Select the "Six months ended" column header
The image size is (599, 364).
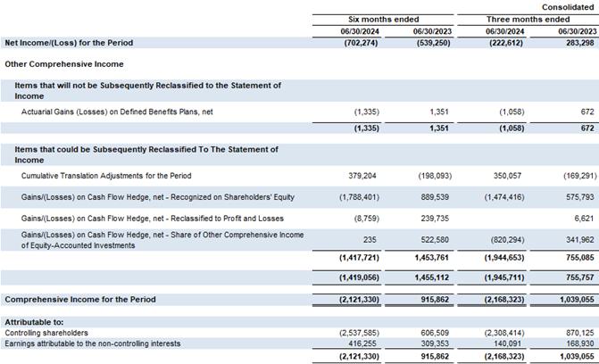click(x=383, y=19)
